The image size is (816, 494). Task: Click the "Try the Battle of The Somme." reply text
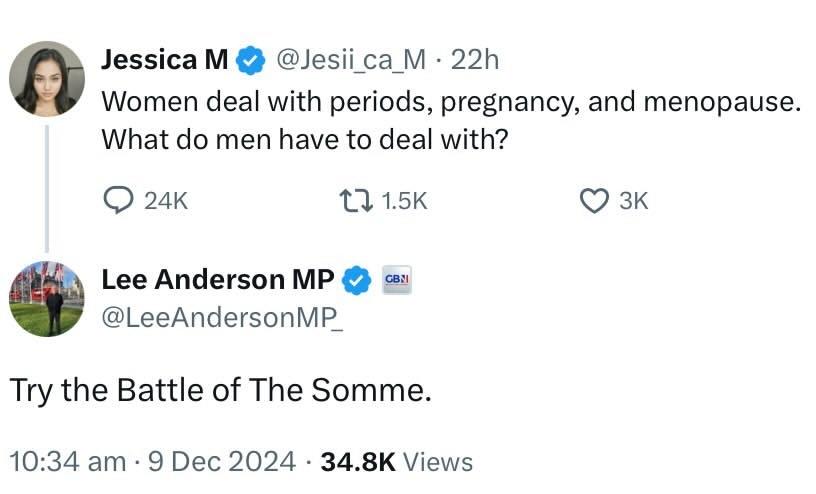[x=220, y=390]
